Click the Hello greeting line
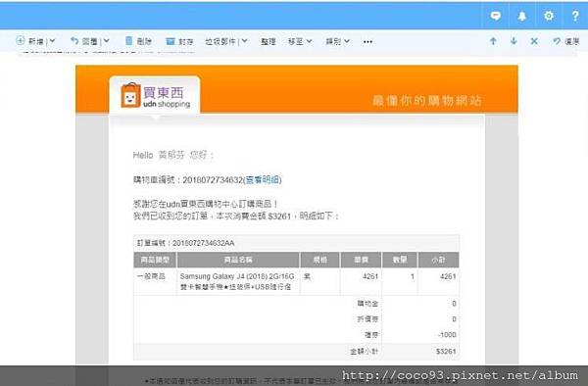588x386 pixels. pos(172,155)
